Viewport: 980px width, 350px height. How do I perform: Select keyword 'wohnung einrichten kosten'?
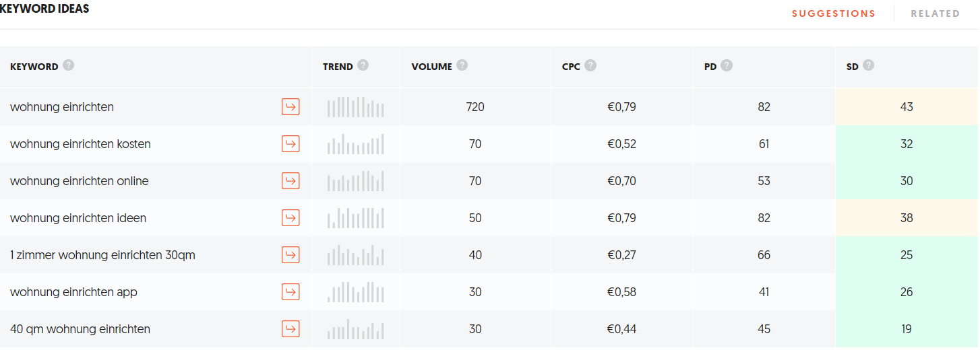[80, 144]
